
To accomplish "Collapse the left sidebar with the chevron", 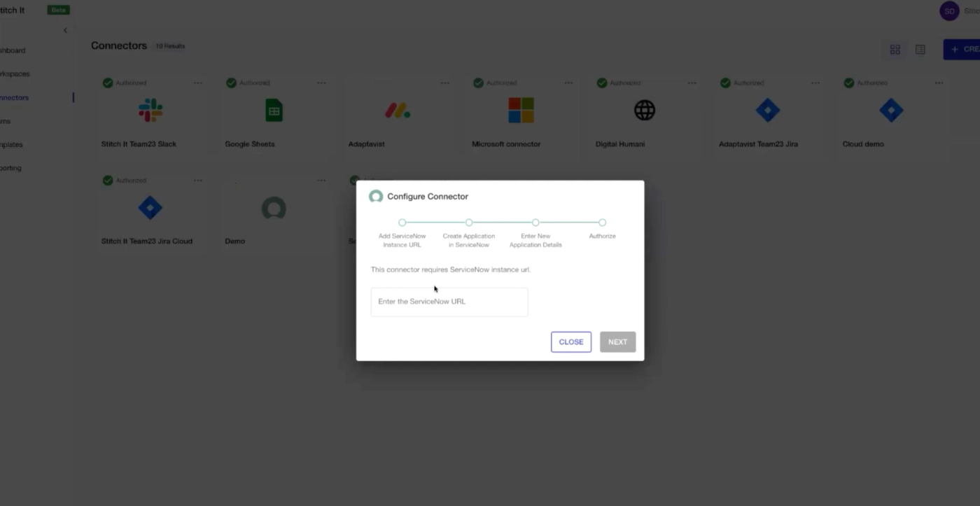I will pyautogui.click(x=65, y=30).
